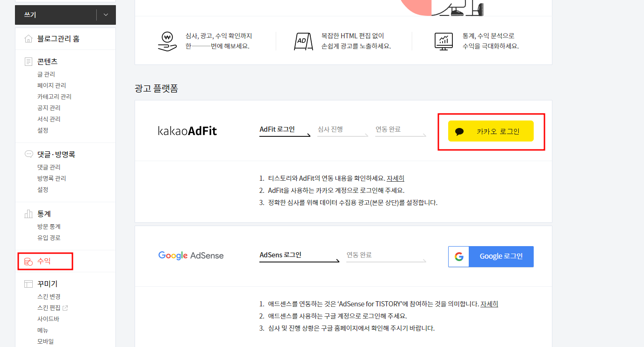Click the text 심사, 광고, 수익 확인까지
644x347 pixels.
(219, 36)
